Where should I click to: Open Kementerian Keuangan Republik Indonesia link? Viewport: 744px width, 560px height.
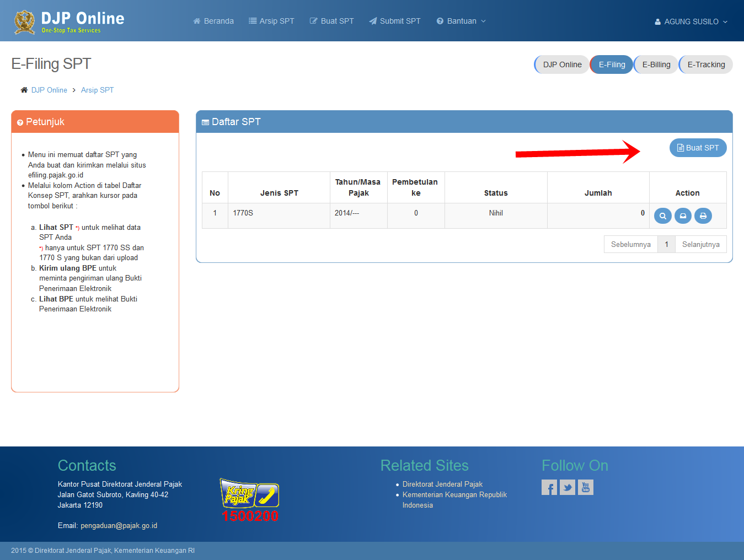click(454, 500)
